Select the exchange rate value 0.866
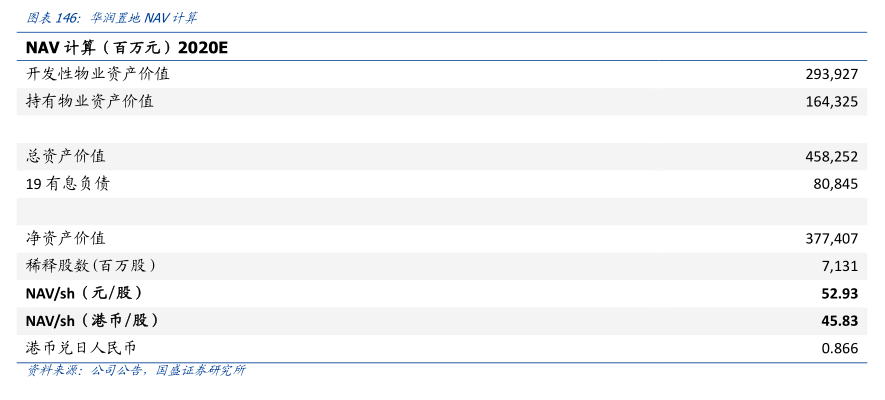Image resolution: width=885 pixels, height=400 pixels. [840, 347]
